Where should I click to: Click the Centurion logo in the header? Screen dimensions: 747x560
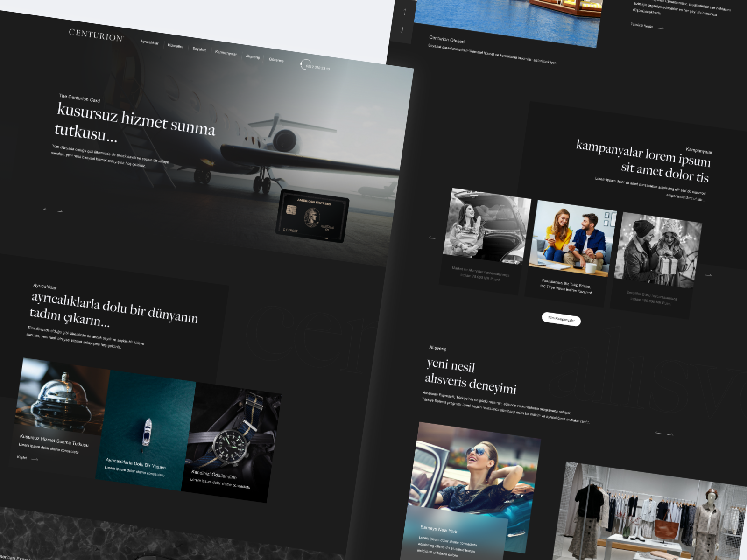96,35
